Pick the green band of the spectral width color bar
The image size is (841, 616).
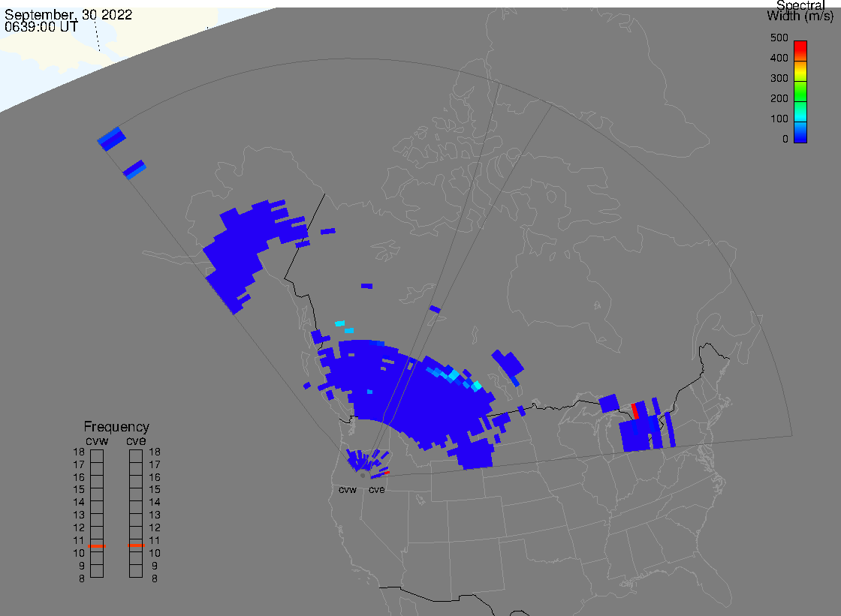800,91
